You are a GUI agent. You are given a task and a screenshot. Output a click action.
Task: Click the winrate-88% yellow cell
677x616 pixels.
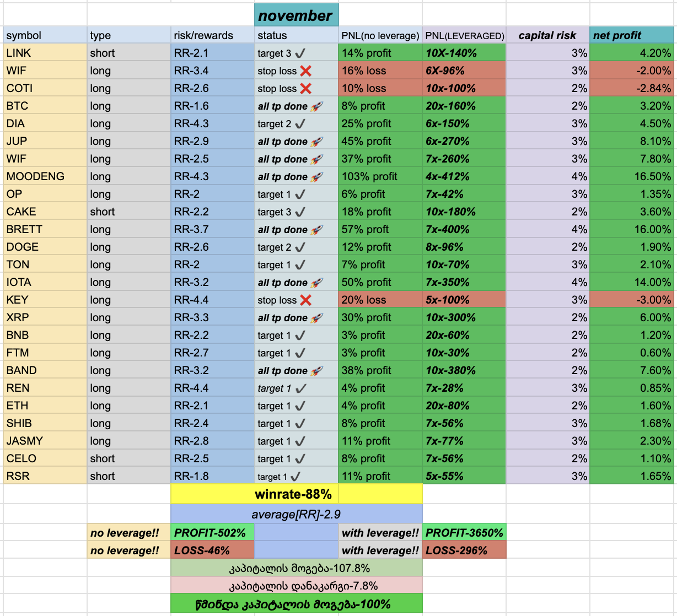(297, 494)
